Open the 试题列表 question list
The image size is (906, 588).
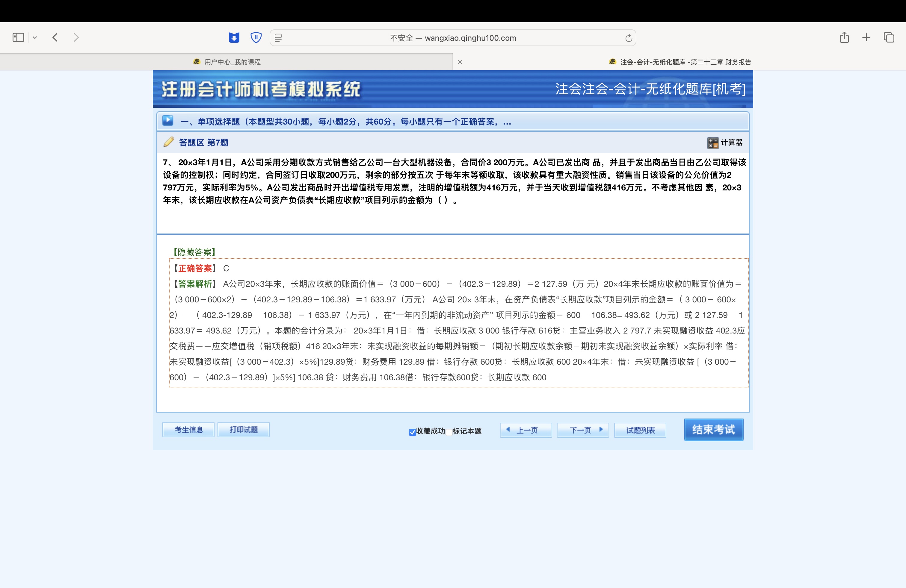point(640,430)
